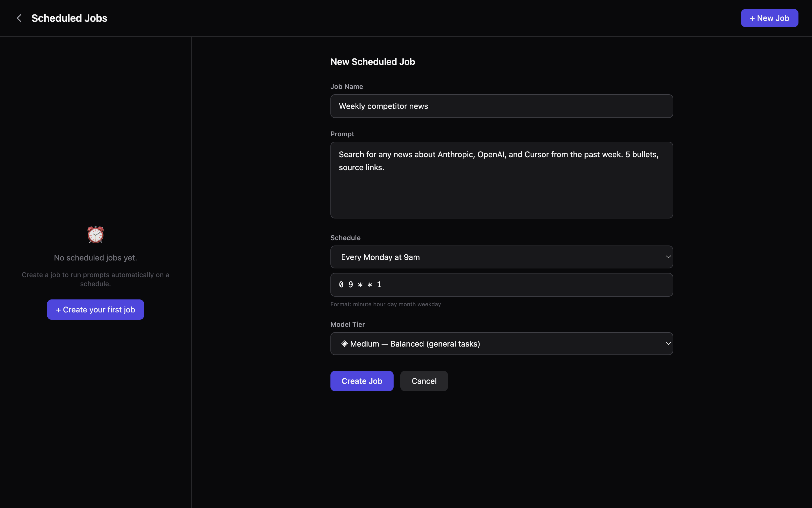Viewport: 812px width, 508px height.
Task: Click the 'Create a job to run prompts' description
Action: 95,279
